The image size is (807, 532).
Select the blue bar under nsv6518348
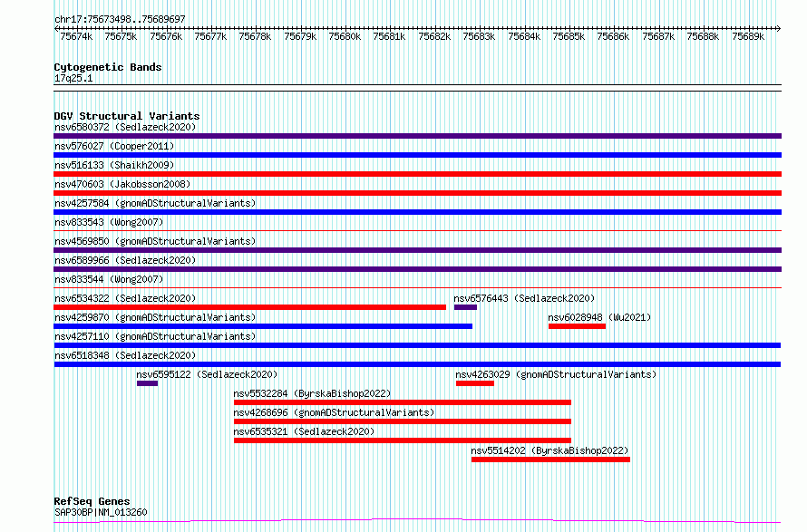click(x=417, y=364)
